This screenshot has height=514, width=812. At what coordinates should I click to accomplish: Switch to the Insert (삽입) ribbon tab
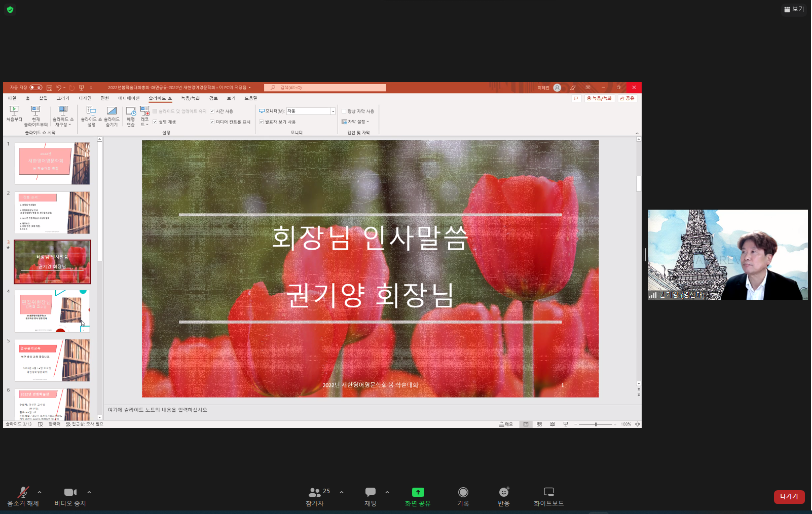[x=43, y=98]
